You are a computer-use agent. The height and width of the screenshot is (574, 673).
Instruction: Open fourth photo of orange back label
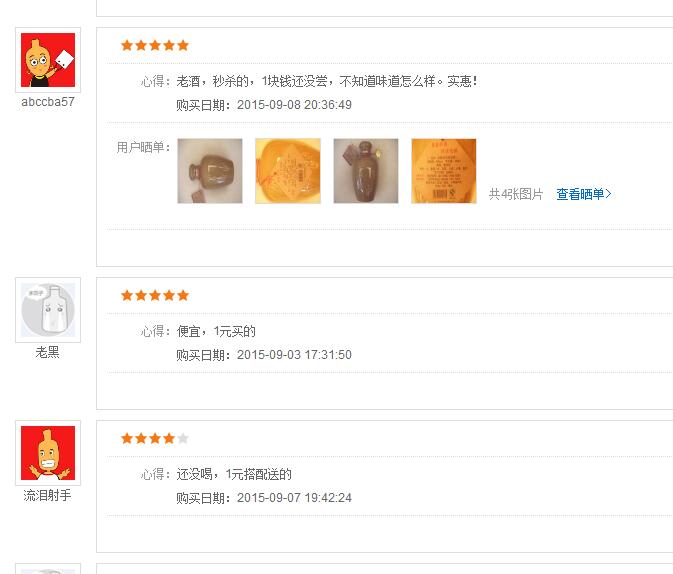pos(444,171)
